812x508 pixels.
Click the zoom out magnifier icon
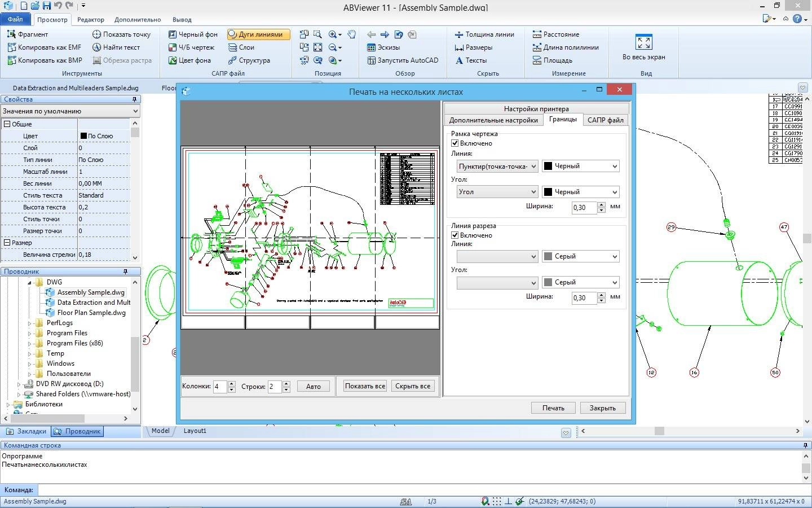[x=333, y=47]
